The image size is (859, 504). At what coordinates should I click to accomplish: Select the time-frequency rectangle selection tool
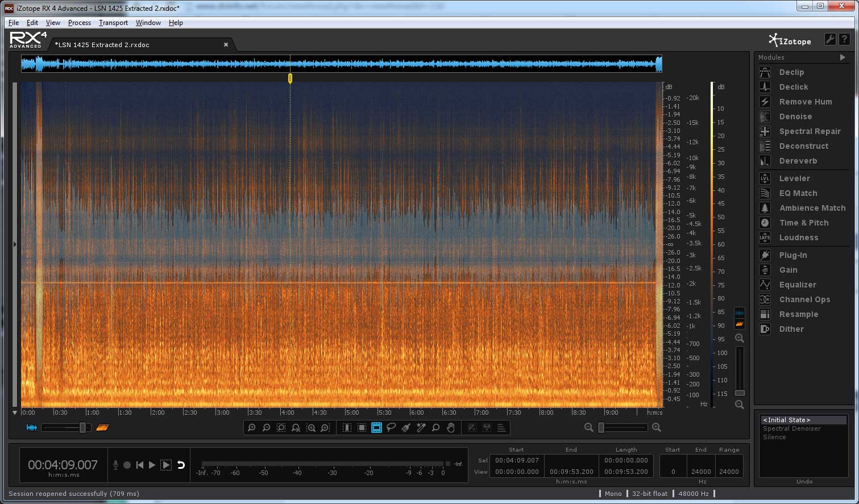click(362, 427)
